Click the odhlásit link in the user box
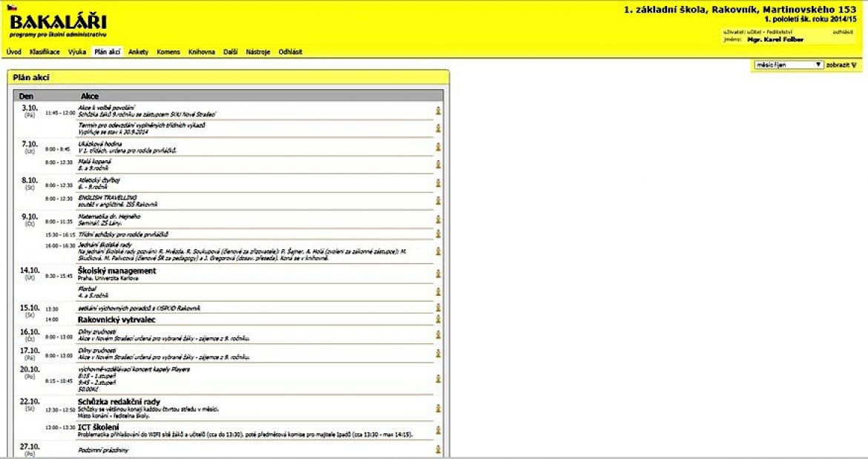Screen dimensions: 868x459 click(843, 32)
